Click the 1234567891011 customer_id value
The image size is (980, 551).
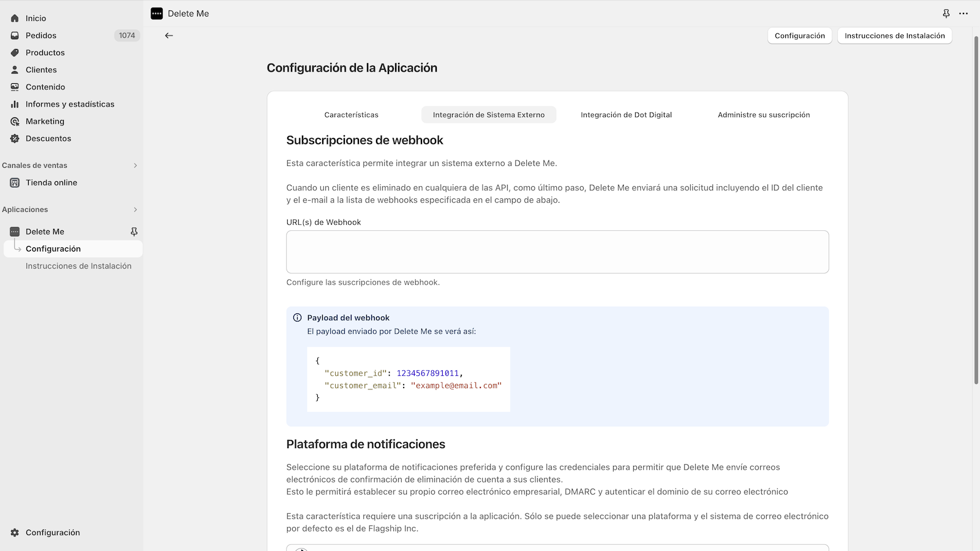(428, 373)
